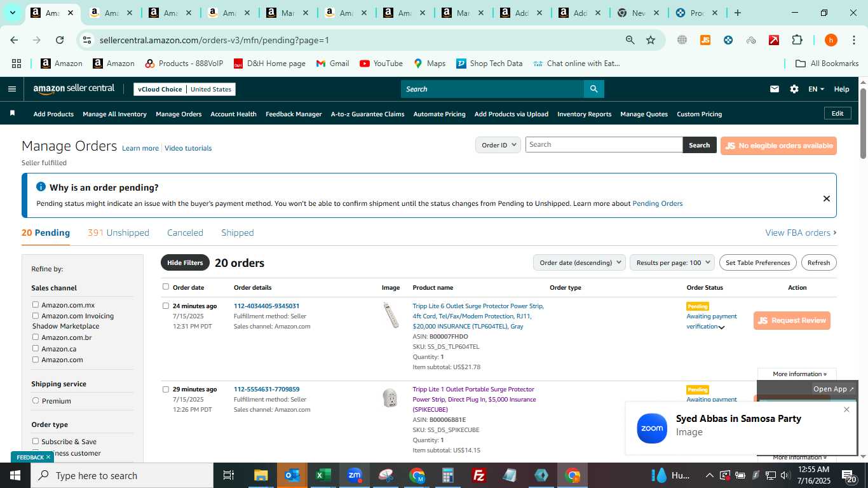This screenshot has height=488, width=868.
Task: Open YouTube bookmark
Action: (x=381, y=64)
